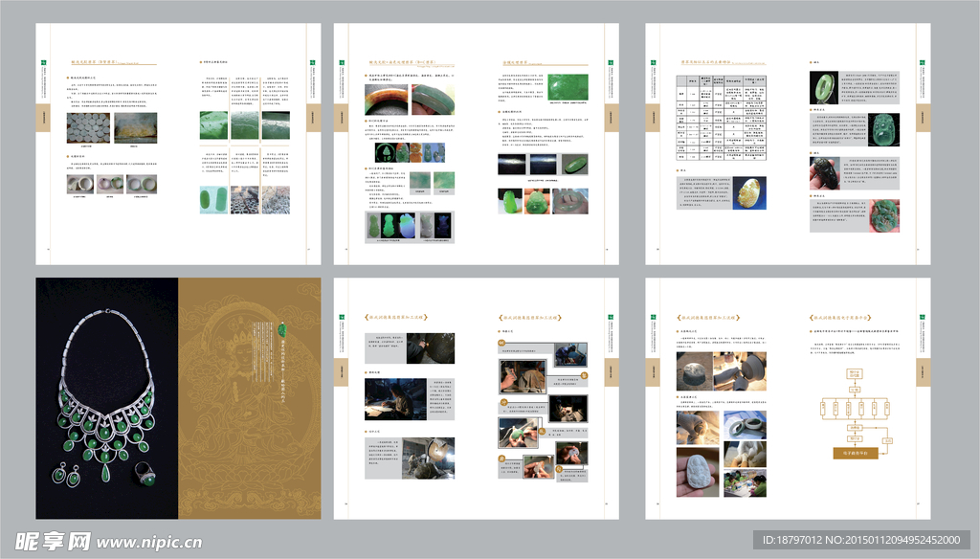Select the jade ring below the necklace

143,472
